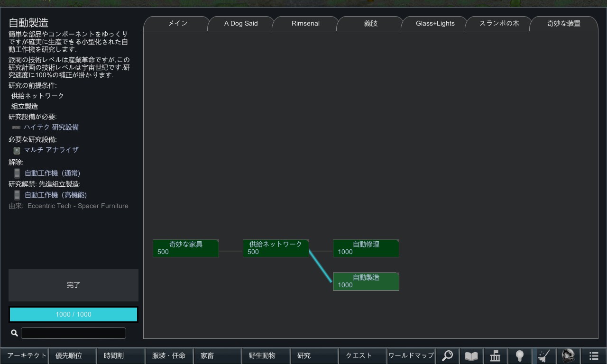This screenshot has width=607, height=364.
Task: Open the 時間割 menu
Action: [x=121, y=355]
